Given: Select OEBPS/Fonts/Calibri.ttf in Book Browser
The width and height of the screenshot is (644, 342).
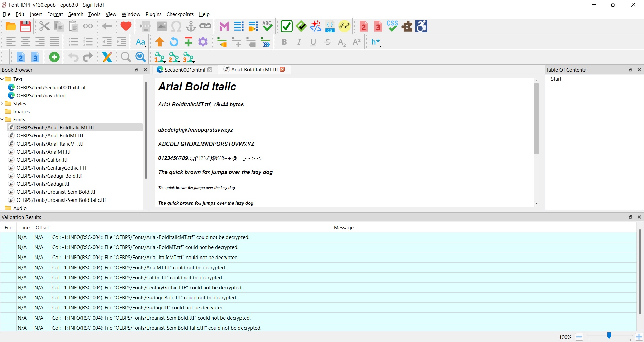Looking at the screenshot, I should 42,160.
